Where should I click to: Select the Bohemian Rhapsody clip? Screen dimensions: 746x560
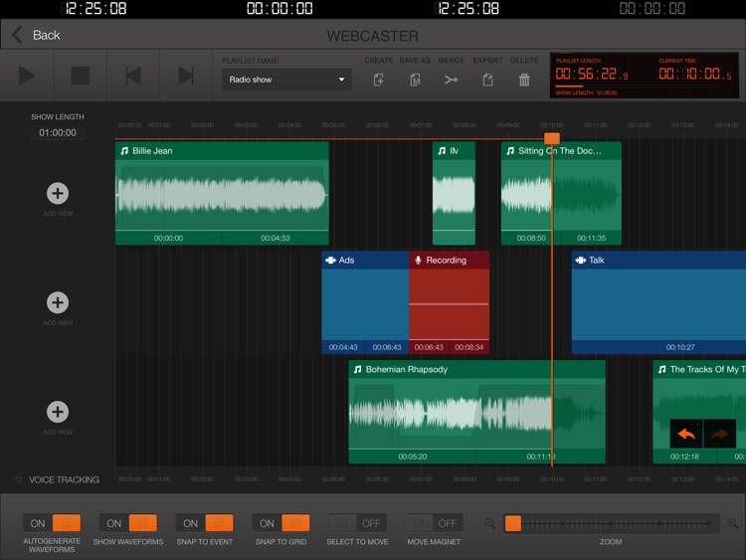pos(476,412)
